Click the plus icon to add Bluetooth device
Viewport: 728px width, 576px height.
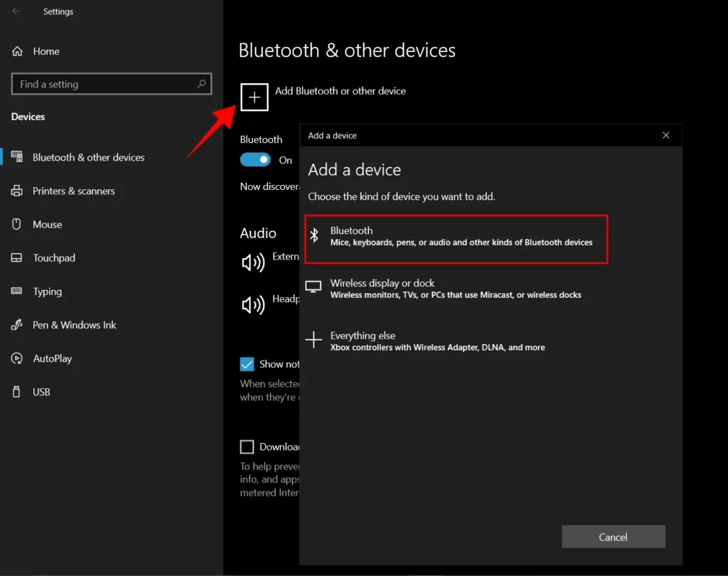coord(255,97)
